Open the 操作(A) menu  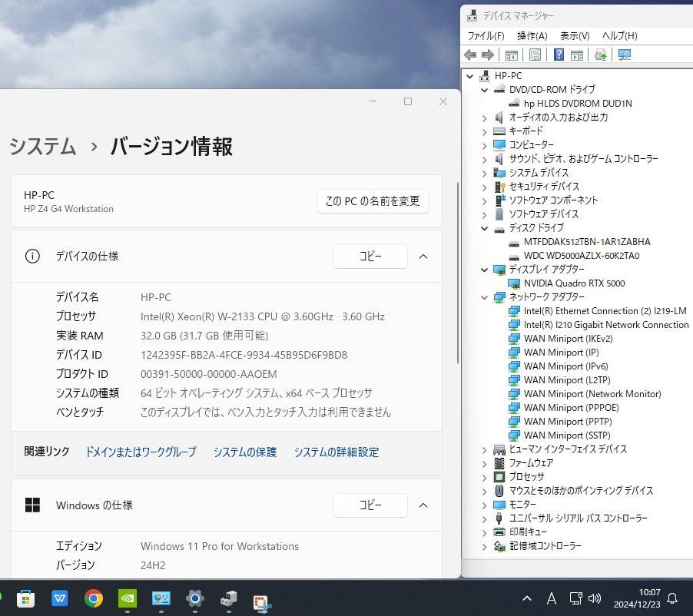click(532, 36)
